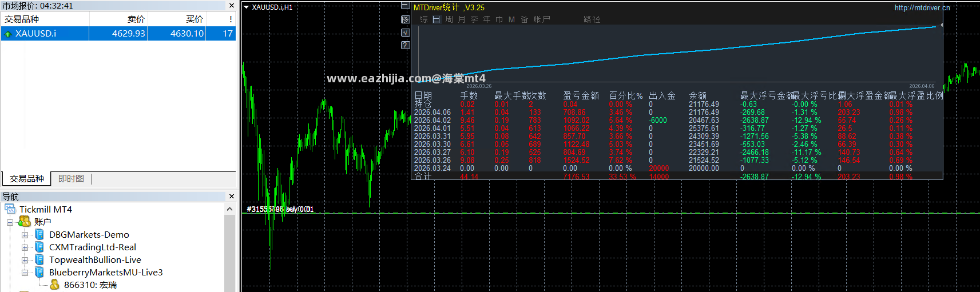This screenshot has width=980, height=292.
Task: Click the 2026.04.02 row date
Action: 433,121
